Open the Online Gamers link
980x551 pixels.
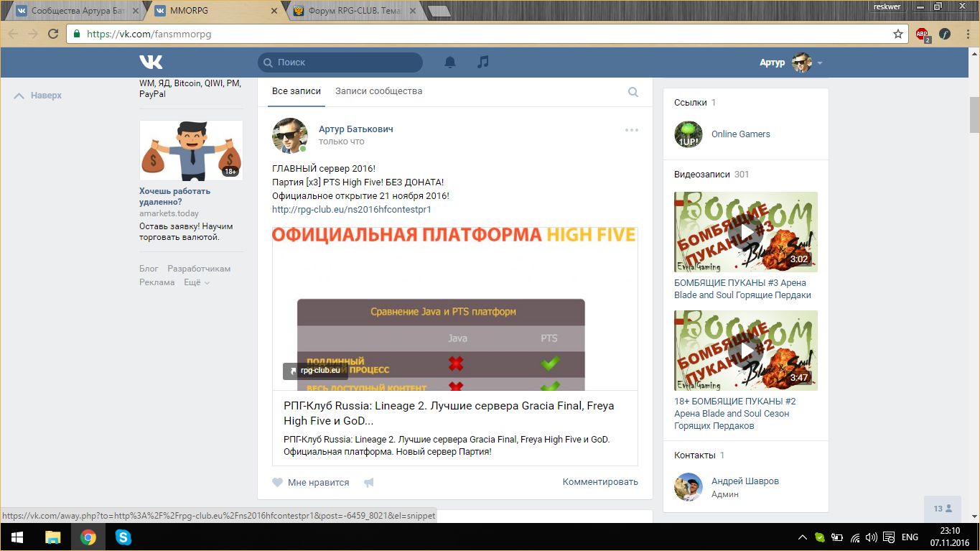740,134
